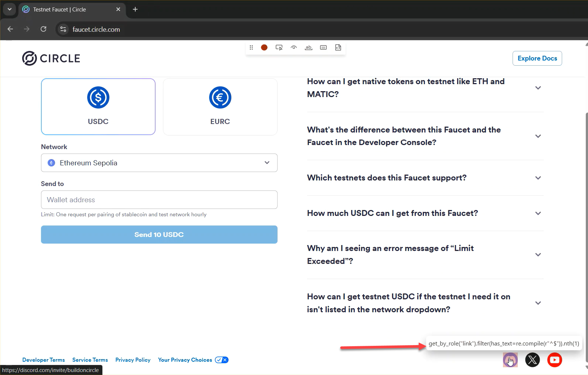
Task: Expand 'Which testnets does this Faucet support?'
Action: pyautogui.click(x=425, y=178)
